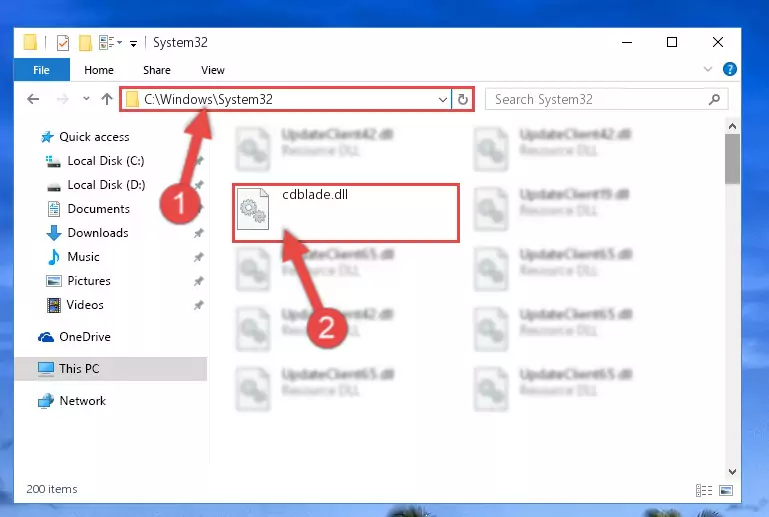
Task: Click the search magnifier icon
Action: (715, 100)
